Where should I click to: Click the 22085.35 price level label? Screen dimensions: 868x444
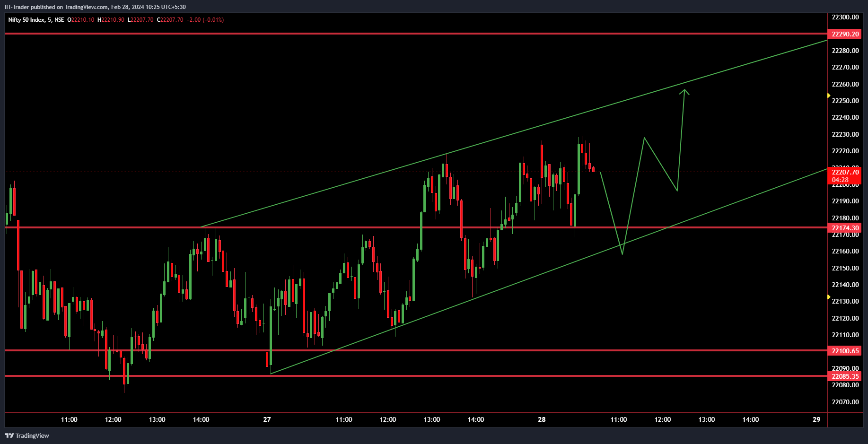(x=844, y=376)
